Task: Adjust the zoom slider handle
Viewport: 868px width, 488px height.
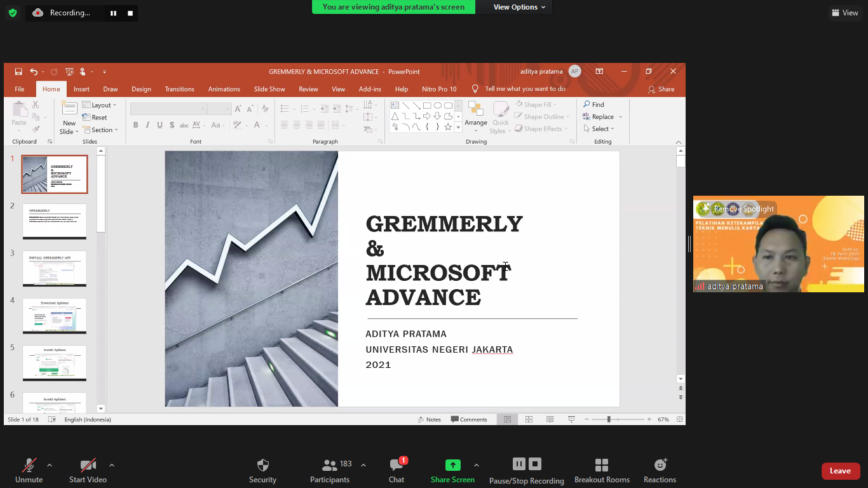Action: [609, 419]
